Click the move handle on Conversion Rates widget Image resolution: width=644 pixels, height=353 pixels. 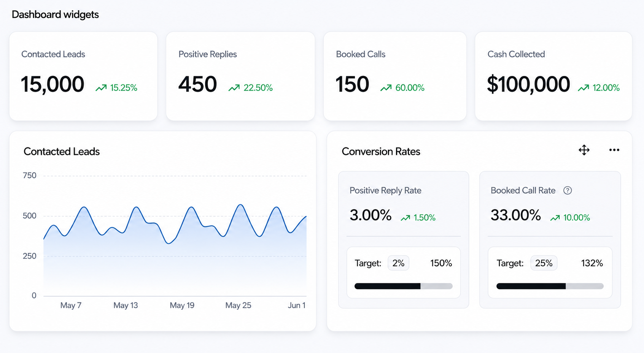[x=584, y=150]
